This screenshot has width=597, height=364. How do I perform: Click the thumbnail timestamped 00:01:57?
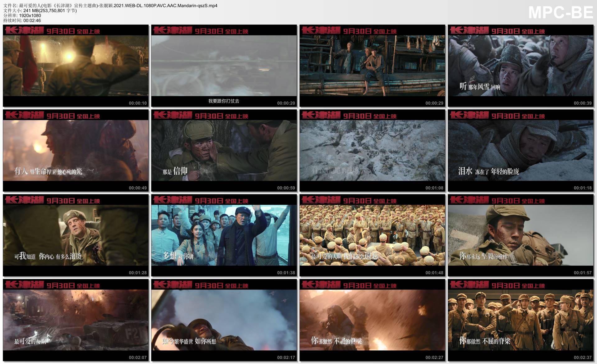(521, 235)
